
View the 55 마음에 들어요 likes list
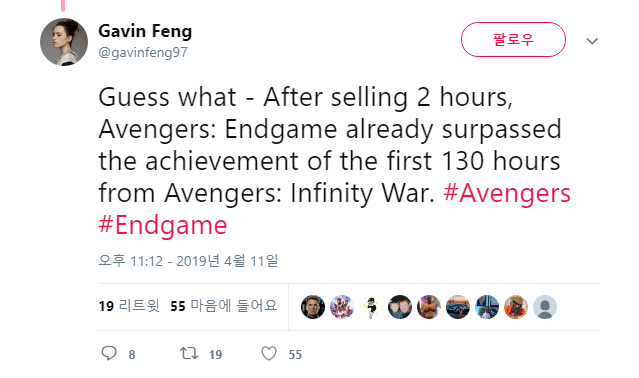[224, 305]
